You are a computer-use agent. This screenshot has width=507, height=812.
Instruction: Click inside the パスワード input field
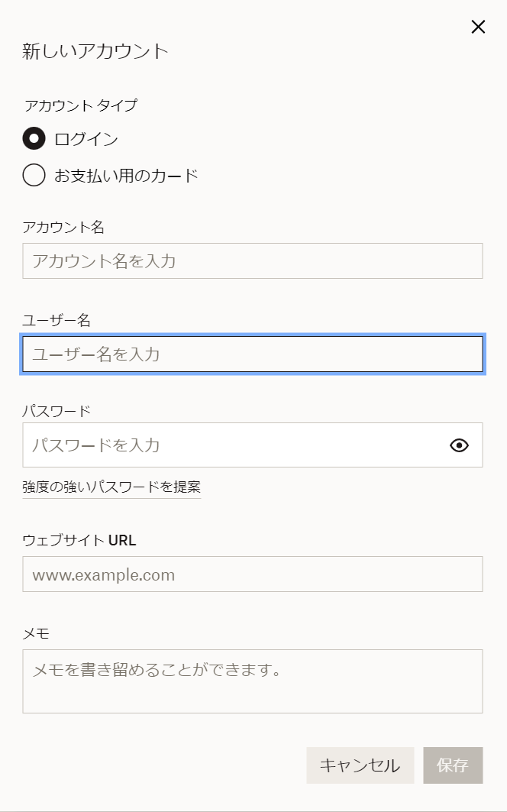(x=229, y=445)
